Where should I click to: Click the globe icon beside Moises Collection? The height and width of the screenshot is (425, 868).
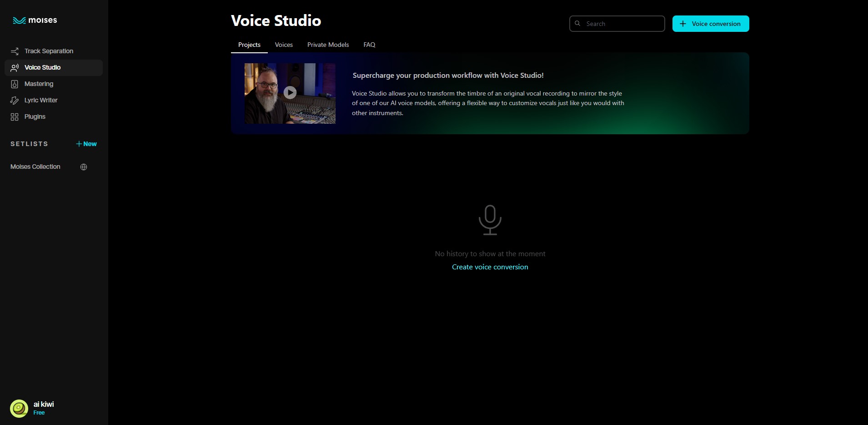pyautogui.click(x=84, y=167)
